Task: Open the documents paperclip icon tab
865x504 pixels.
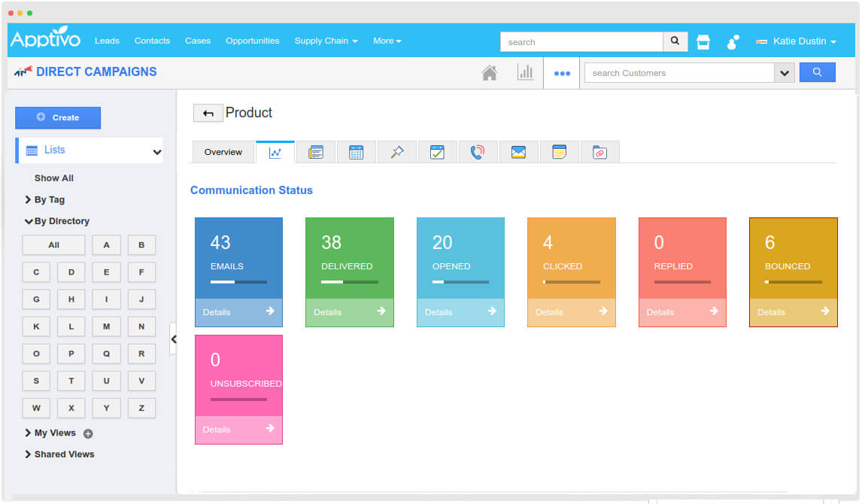Action: (599, 152)
